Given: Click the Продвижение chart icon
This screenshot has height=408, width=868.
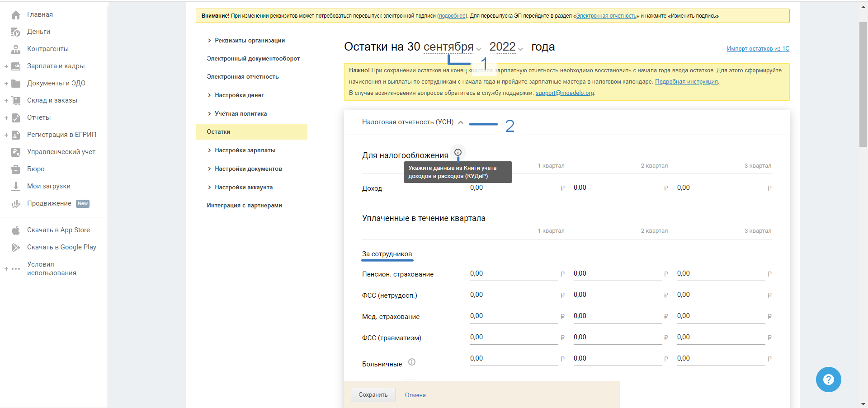Looking at the screenshot, I should tap(16, 204).
